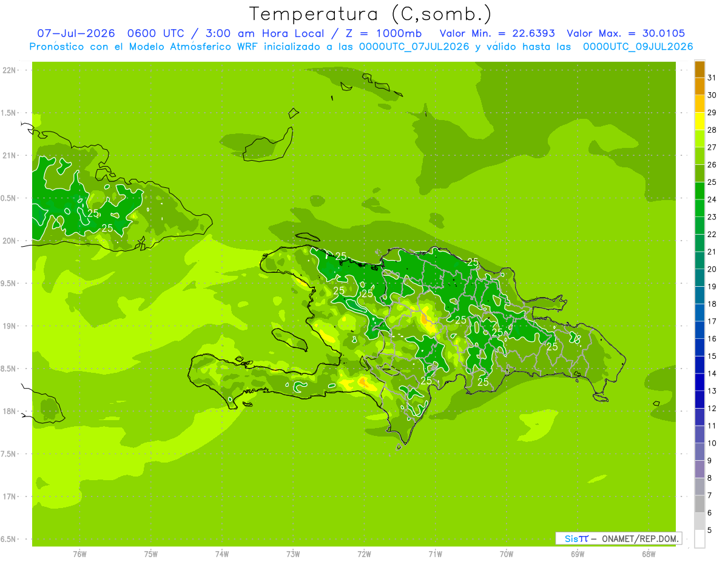The width and height of the screenshot is (728, 562).
Task: Click the Valor Max. = 30.0105 text
Action: 625,33
